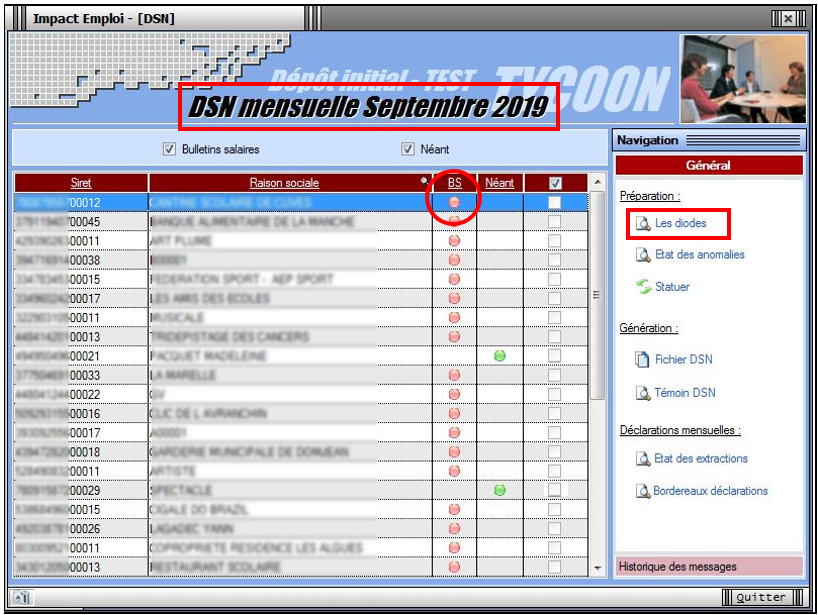This screenshot has height=615, width=818.
Task: Sort by the Siret column header
Action: [81, 183]
